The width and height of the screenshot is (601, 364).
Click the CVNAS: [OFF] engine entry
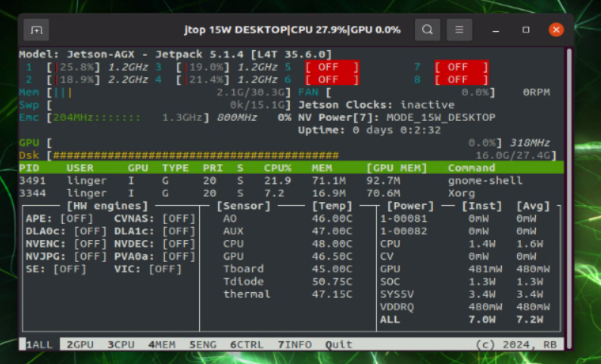(155, 219)
